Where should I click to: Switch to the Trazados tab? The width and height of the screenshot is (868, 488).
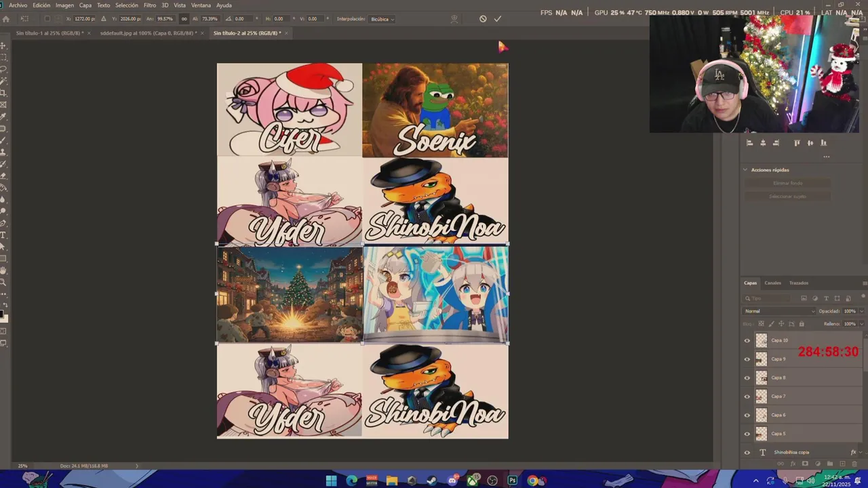(x=799, y=283)
